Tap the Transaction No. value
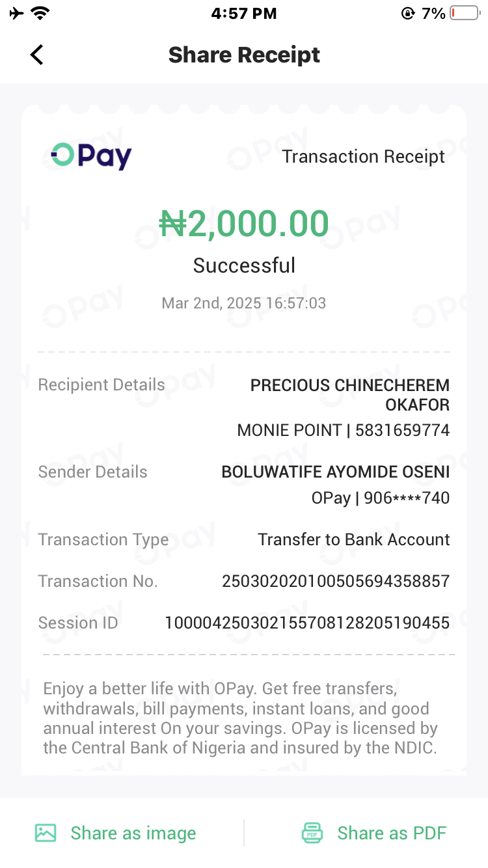Screen dimensions: 488x868 click(336, 581)
